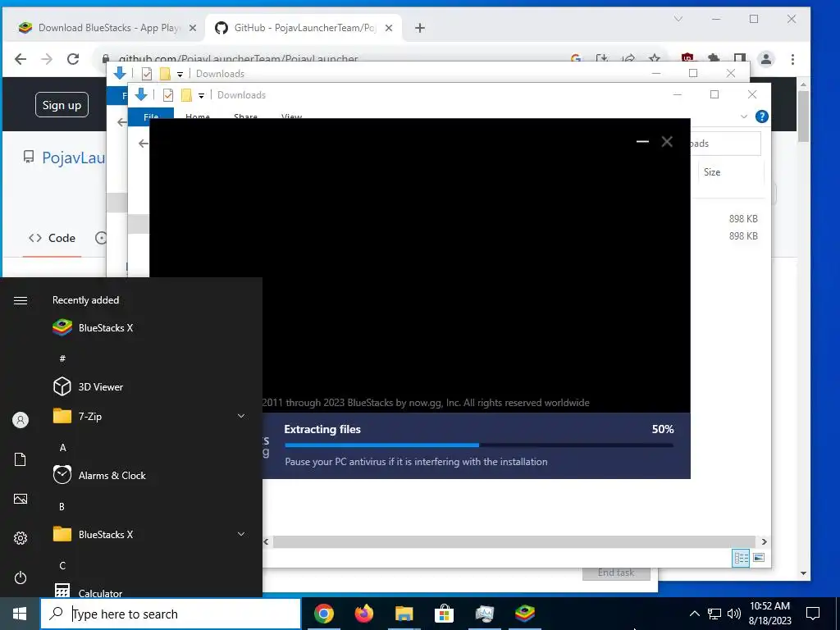The image size is (840, 630).
Task: Switch to Download BlueStacks tab
Action: pyautogui.click(x=102, y=28)
